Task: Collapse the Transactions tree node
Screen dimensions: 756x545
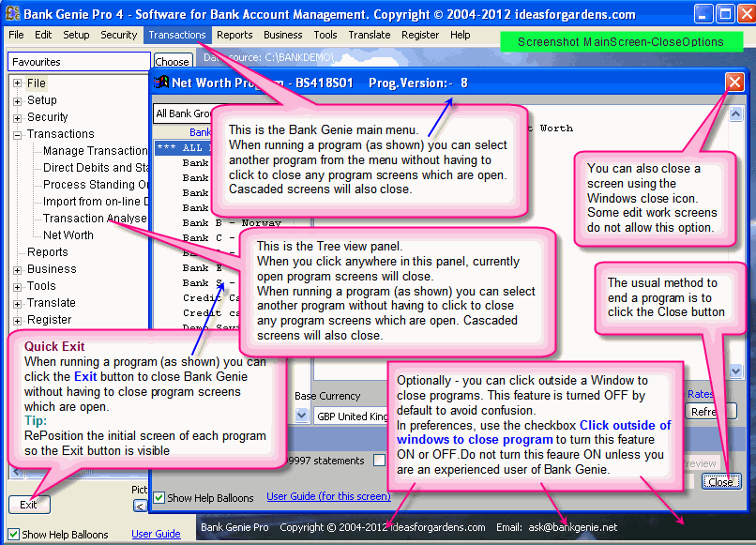Action: (x=18, y=135)
